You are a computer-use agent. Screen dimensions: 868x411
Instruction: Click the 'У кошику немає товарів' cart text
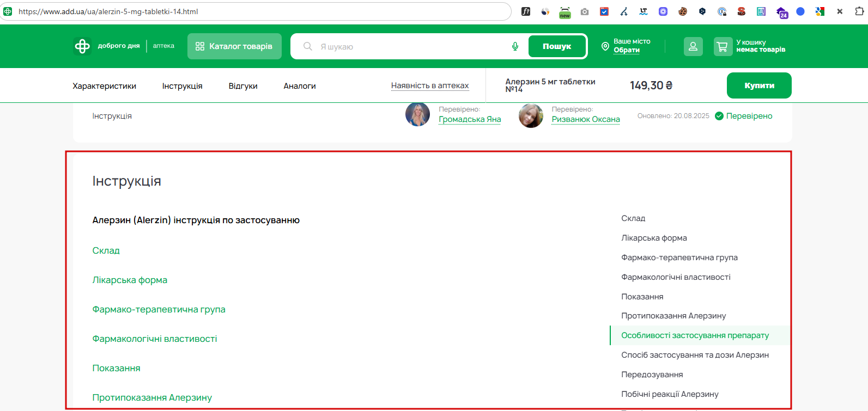click(x=761, y=46)
